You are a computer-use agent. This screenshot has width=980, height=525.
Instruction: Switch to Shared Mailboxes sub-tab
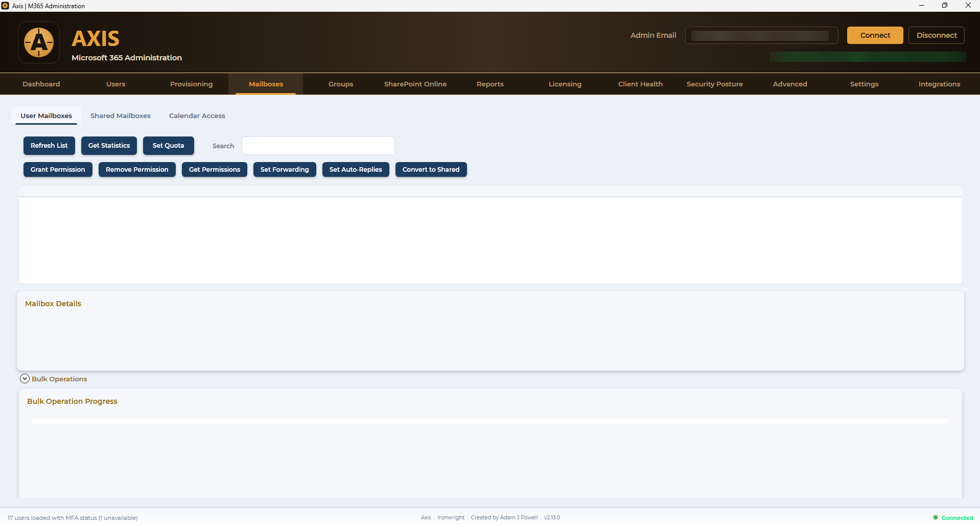coord(121,116)
